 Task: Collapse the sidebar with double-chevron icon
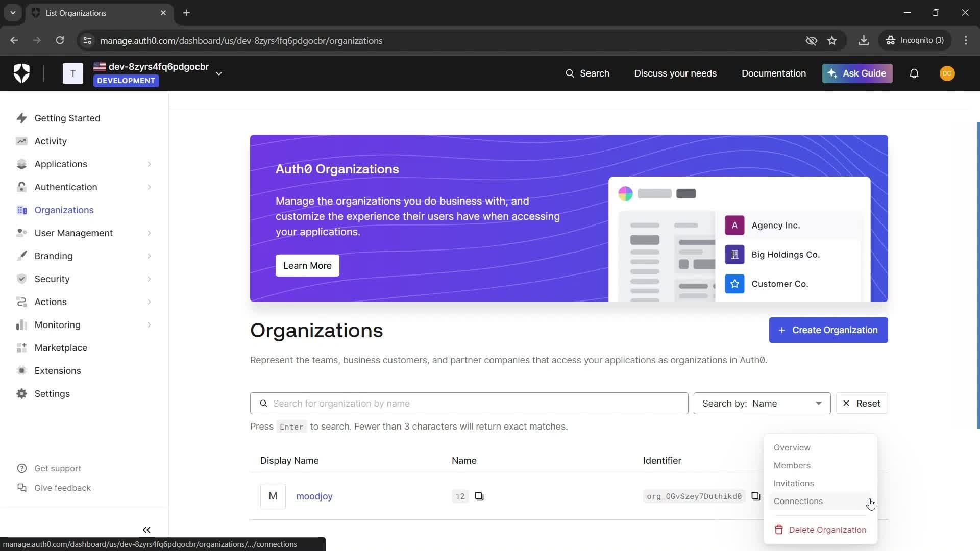pyautogui.click(x=146, y=530)
